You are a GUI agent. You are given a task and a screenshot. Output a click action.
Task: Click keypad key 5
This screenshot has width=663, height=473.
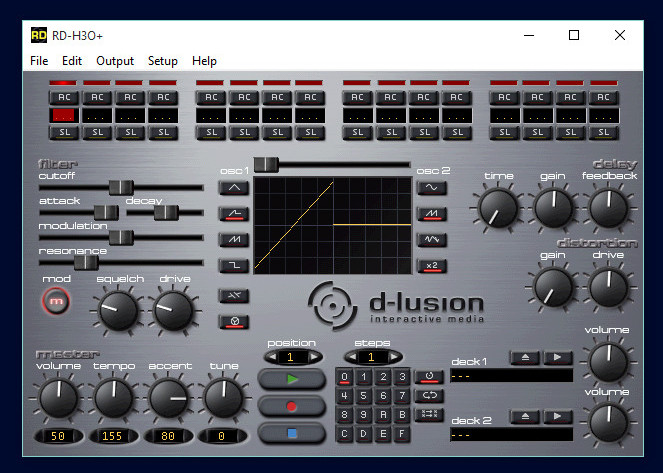click(x=363, y=396)
